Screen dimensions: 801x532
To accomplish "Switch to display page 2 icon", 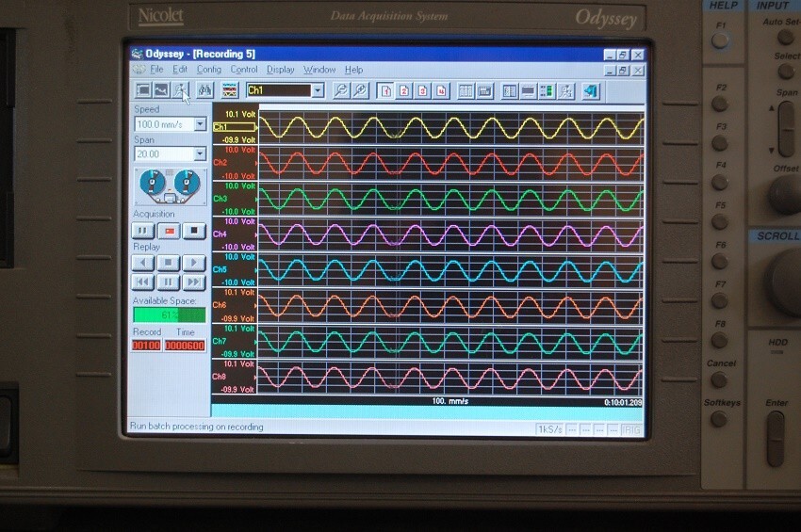I will coord(404,91).
